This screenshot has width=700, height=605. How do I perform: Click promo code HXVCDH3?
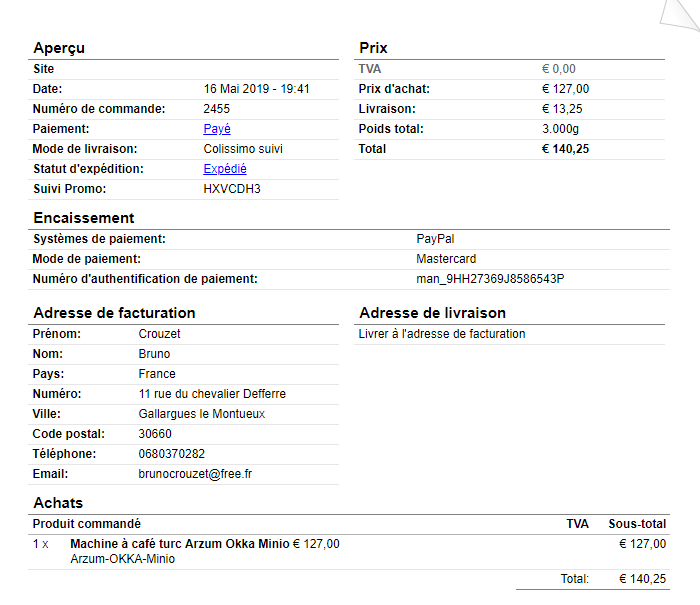(x=232, y=189)
